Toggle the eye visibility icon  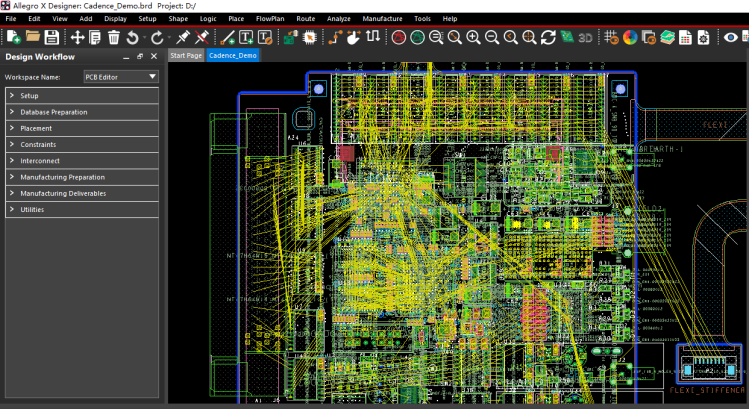pos(730,37)
